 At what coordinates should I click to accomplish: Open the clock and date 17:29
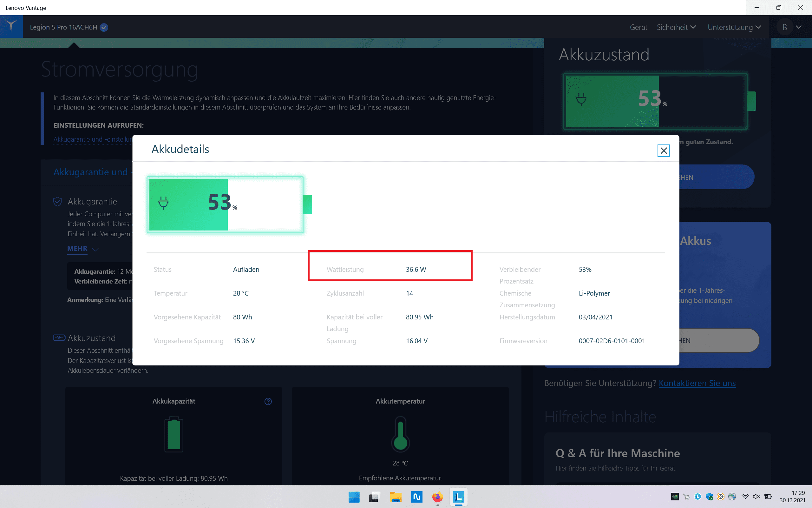coord(792,497)
